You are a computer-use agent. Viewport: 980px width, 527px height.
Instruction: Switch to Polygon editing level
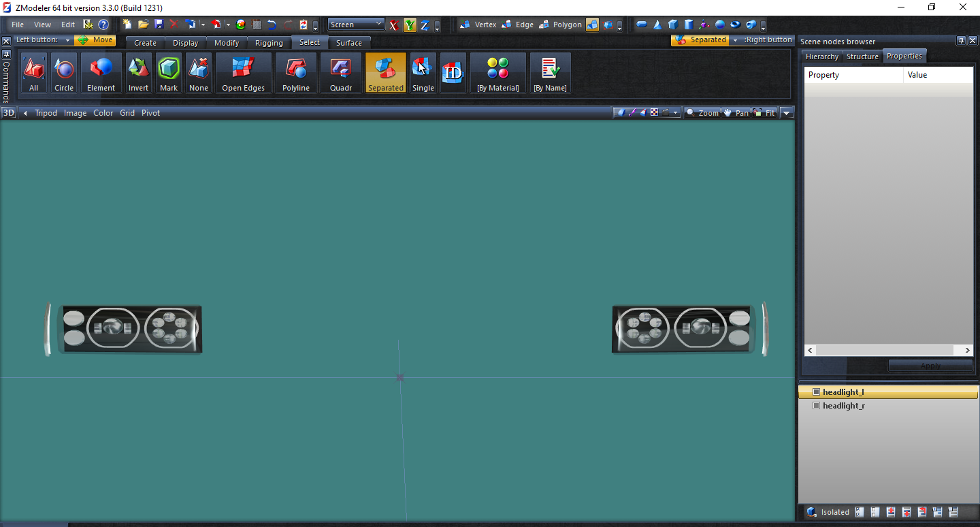560,25
